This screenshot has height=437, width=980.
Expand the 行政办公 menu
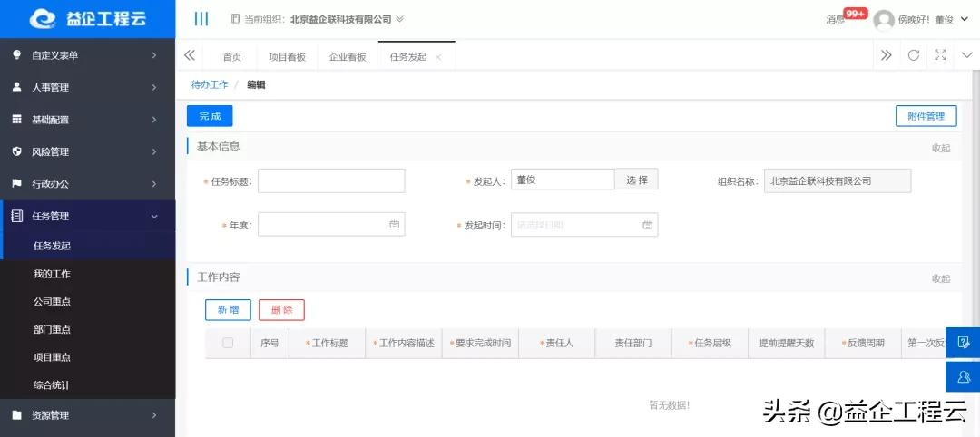coord(154,183)
